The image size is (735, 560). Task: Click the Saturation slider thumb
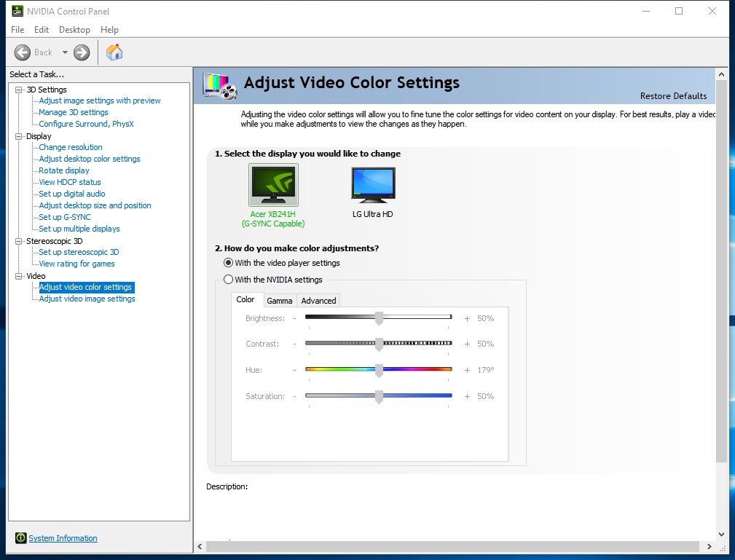(x=379, y=397)
